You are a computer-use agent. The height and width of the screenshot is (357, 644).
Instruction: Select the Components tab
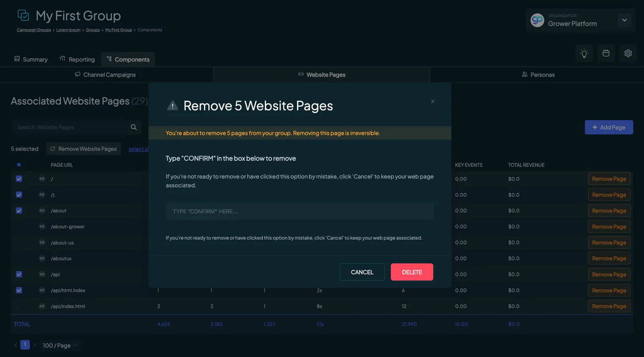coord(128,59)
